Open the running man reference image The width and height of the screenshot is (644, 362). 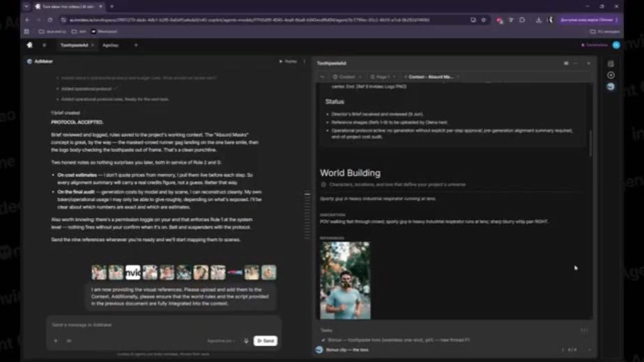tap(345, 281)
